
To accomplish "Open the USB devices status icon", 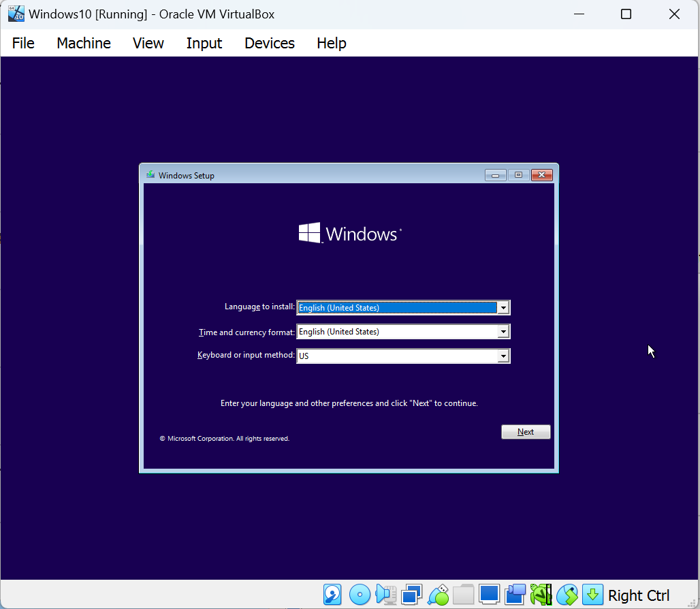I will point(438,595).
